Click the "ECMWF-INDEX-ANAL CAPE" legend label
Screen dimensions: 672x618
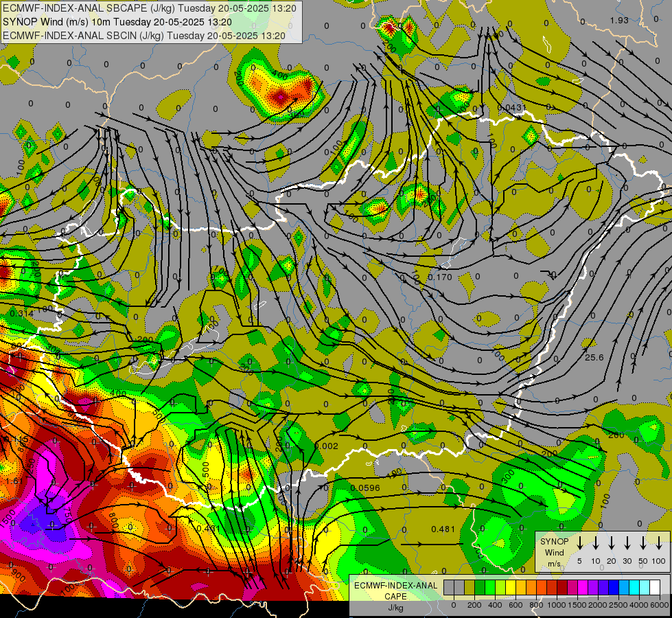click(x=395, y=591)
